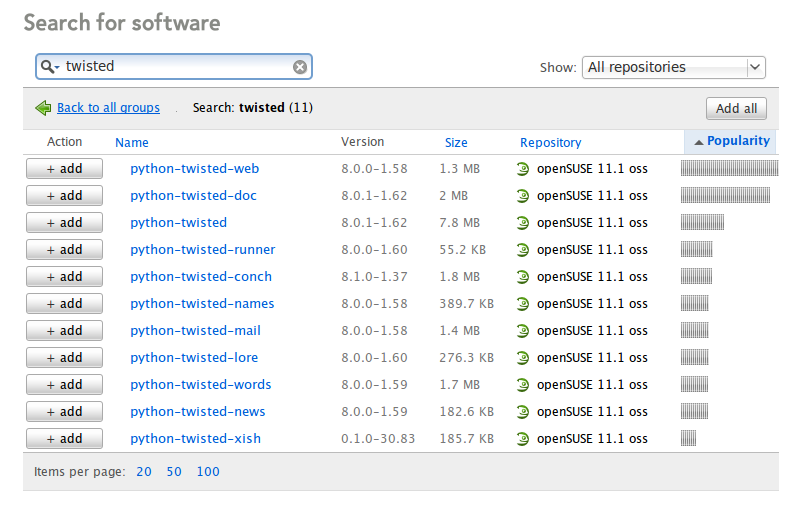Sort the list by Size
Viewport: 799px width, 508px height.
pos(456,143)
